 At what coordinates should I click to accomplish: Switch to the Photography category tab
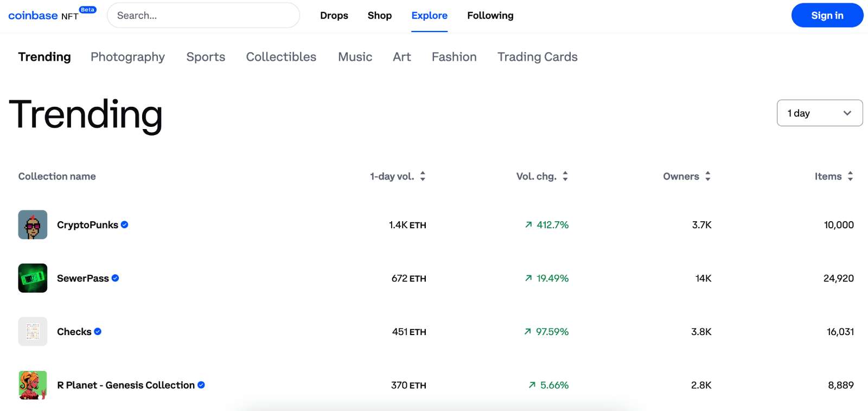tap(127, 57)
